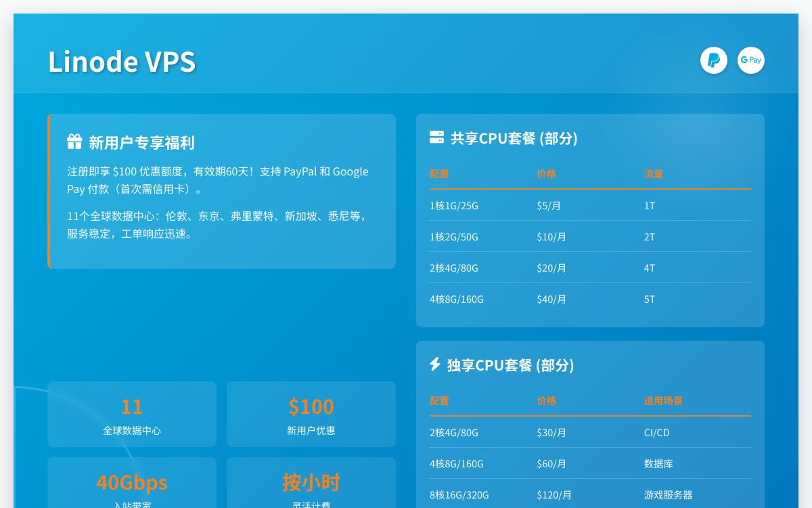
Task: Click the 4T traffic value
Action: (x=650, y=268)
